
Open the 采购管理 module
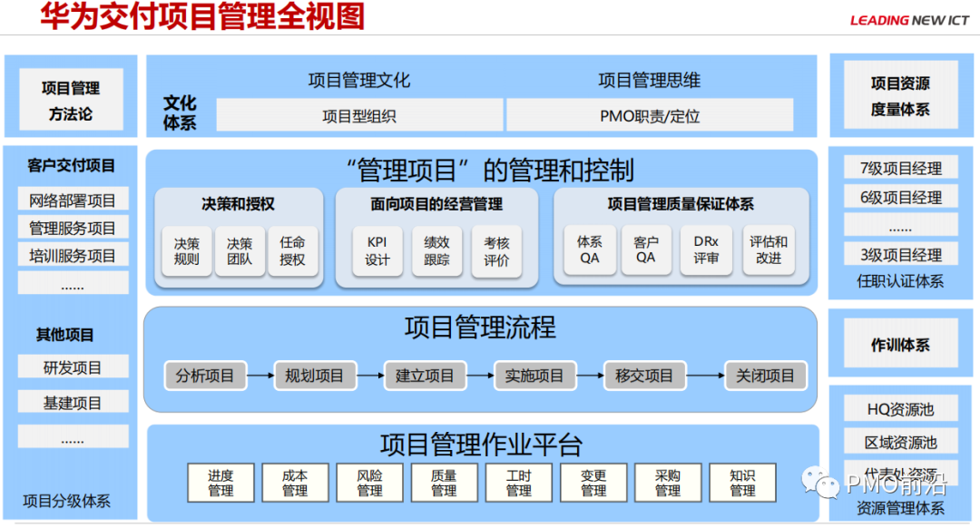(668, 482)
